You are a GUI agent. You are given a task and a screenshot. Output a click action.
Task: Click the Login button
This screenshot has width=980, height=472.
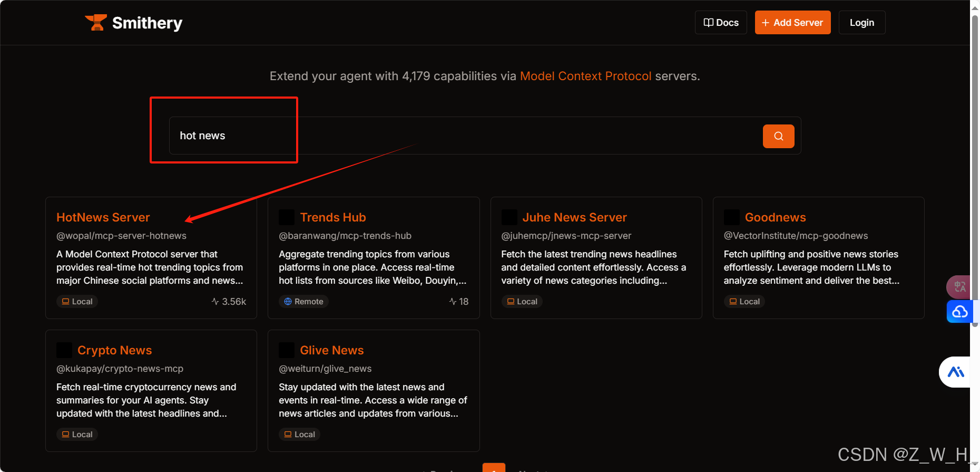[x=862, y=23]
